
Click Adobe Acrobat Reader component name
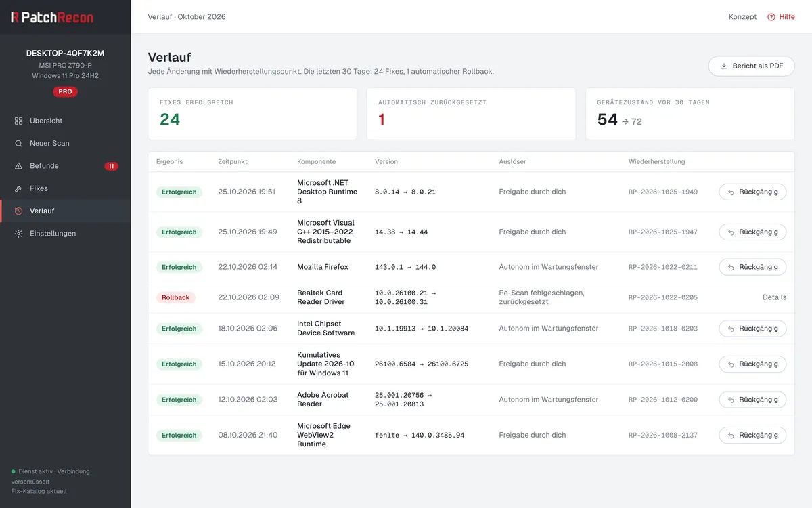323,400
